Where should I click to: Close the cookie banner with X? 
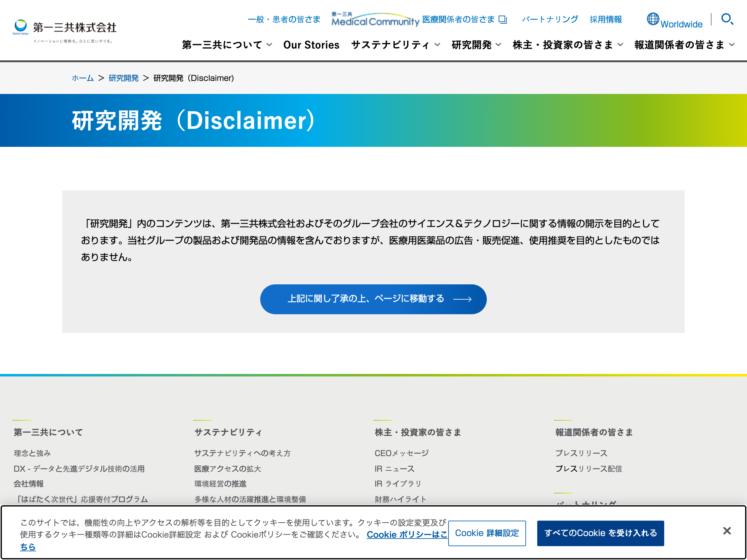click(x=727, y=531)
